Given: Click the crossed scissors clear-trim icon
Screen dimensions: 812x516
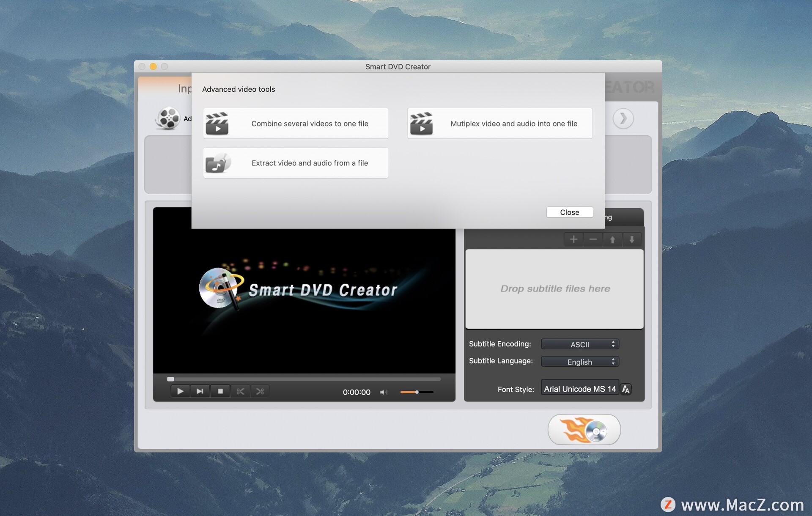Looking at the screenshot, I should [260, 391].
